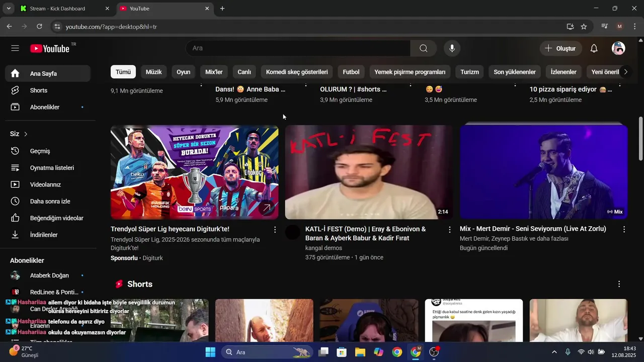
Task: Open the YouTube guide hamburger menu
Action: click(15, 48)
